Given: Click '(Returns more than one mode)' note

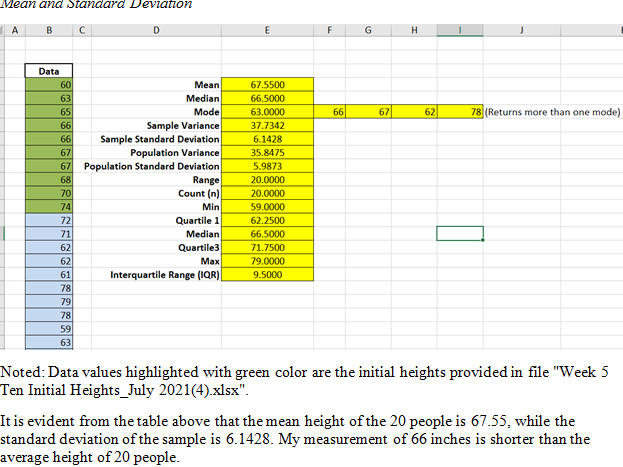Looking at the screenshot, I should pyautogui.click(x=552, y=112).
